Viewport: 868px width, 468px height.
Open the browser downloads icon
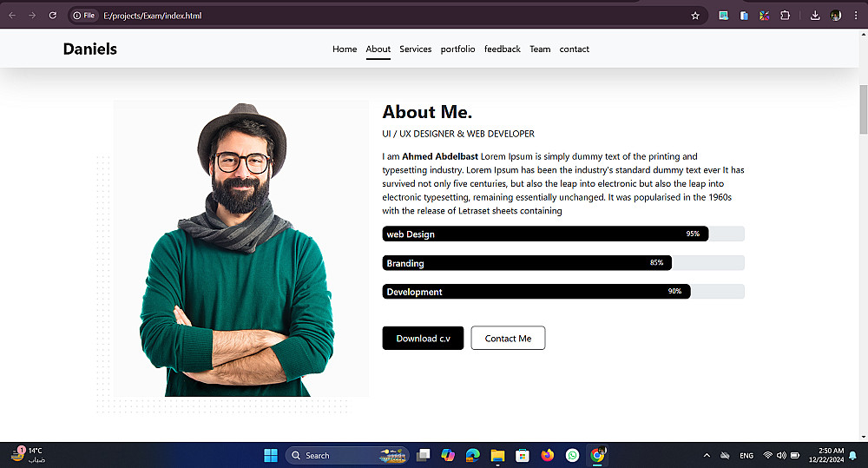[815, 16]
